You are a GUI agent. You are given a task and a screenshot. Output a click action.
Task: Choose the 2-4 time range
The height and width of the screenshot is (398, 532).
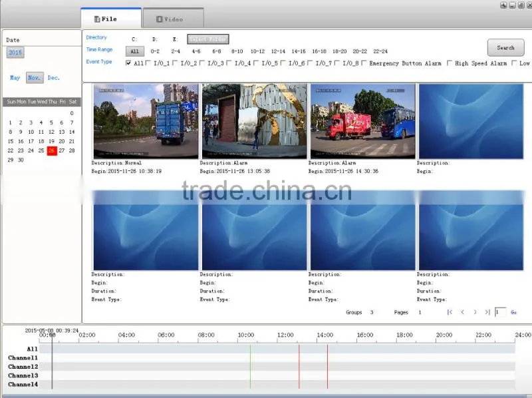(176, 51)
